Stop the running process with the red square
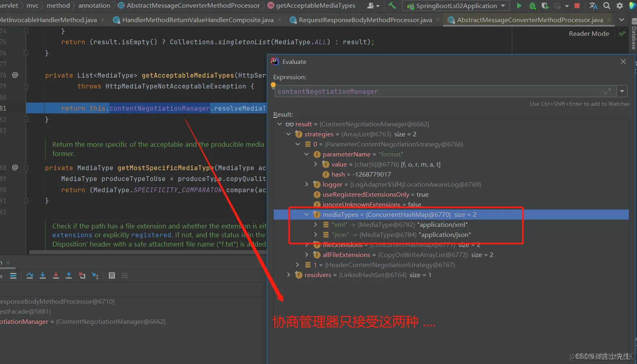 (577, 6)
